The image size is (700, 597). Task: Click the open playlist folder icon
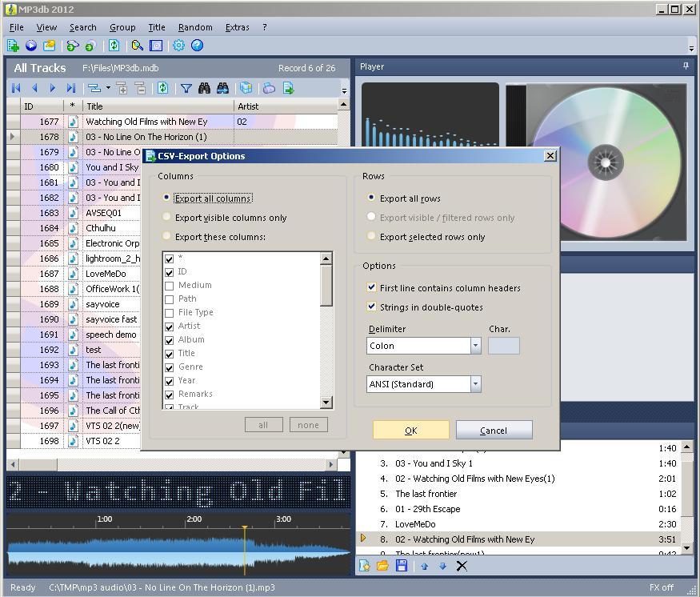[382, 567]
